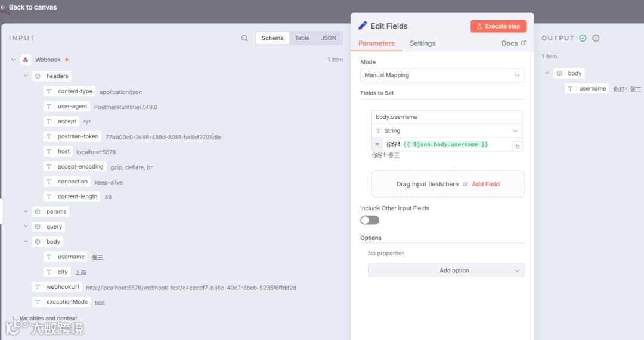Image resolution: width=644 pixels, height=340 pixels.
Task: Switch input view to JSON
Action: (x=328, y=38)
